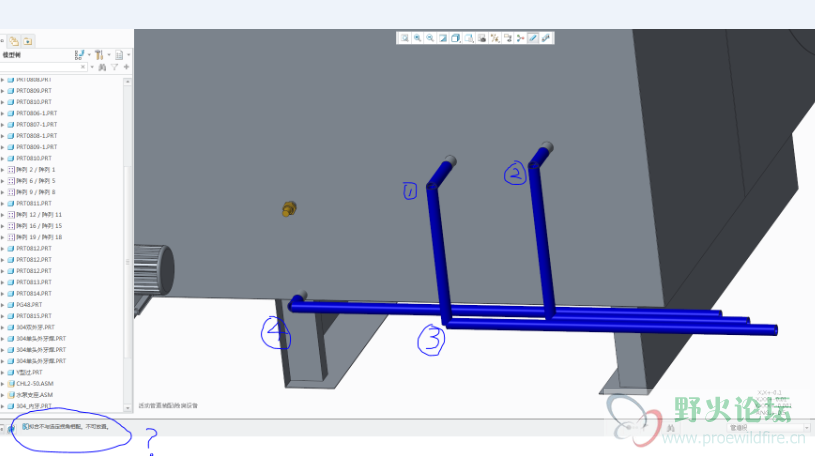Click the model tree panel title label
The image size is (815, 456).
point(11,55)
